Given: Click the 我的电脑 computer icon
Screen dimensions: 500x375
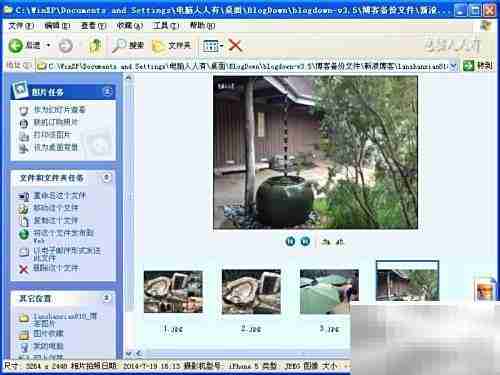Looking at the screenshot, I should (24, 347).
